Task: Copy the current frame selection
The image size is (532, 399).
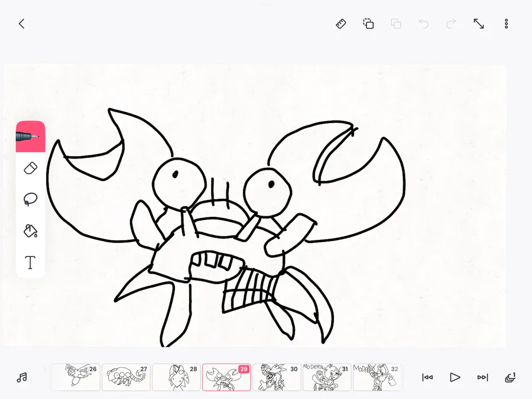Action: 368,24
